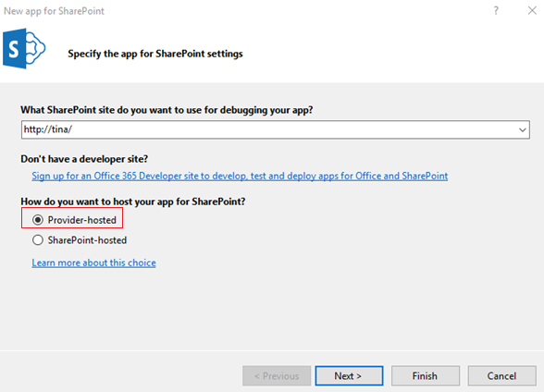Click the Next button
Viewport: 544px width, 392px height.
tap(349, 375)
